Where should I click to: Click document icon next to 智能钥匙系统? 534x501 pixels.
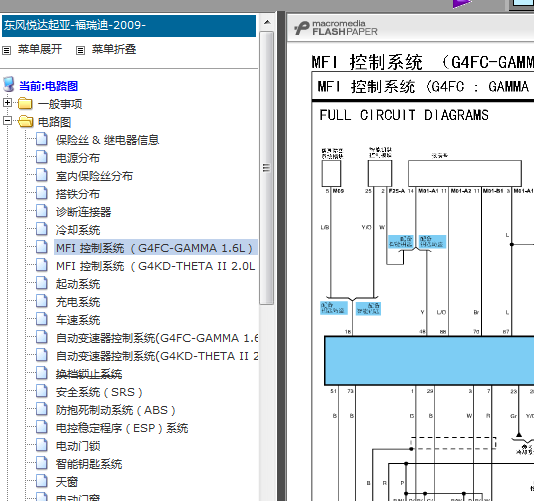(42, 463)
